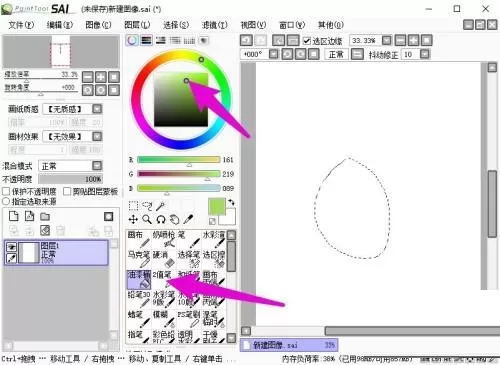Open the rotation angle +000° dropdown

tap(274, 54)
